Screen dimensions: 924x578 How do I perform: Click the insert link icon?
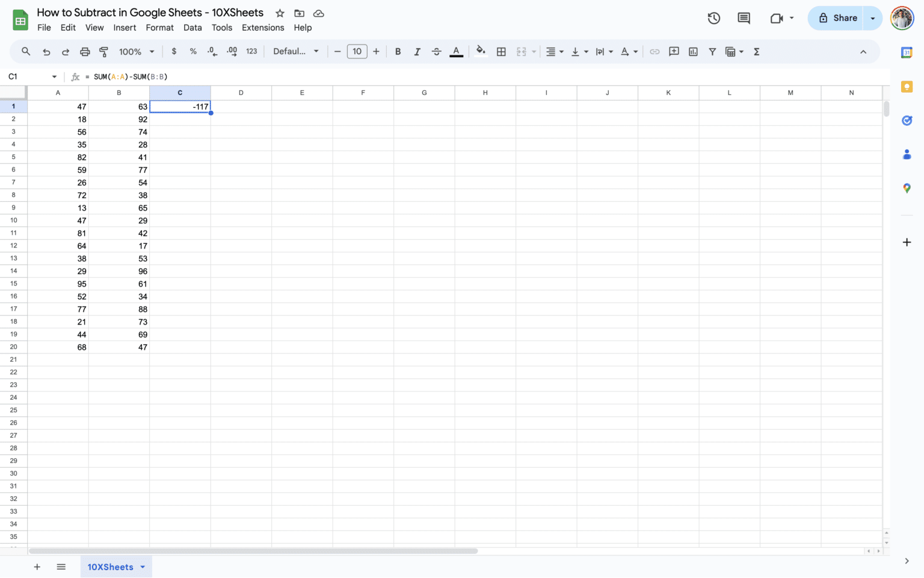pos(654,52)
